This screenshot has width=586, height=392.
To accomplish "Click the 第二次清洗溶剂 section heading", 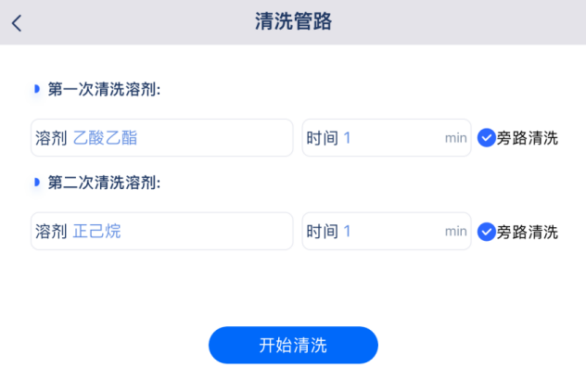I will click(104, 183).
